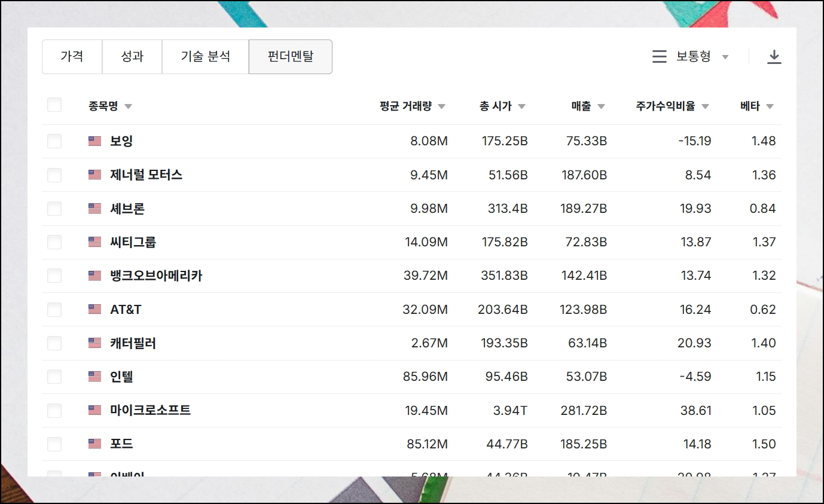This screenshot has width=824, height=504.
Task: Click the US flag icon beside 인텔
Action: pos(94,377)
